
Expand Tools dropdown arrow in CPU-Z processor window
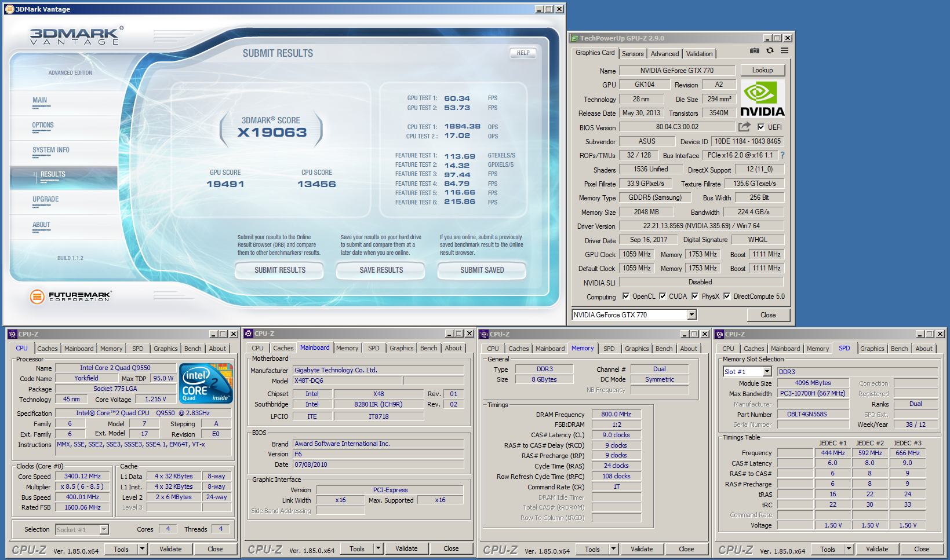pos(142,549)
